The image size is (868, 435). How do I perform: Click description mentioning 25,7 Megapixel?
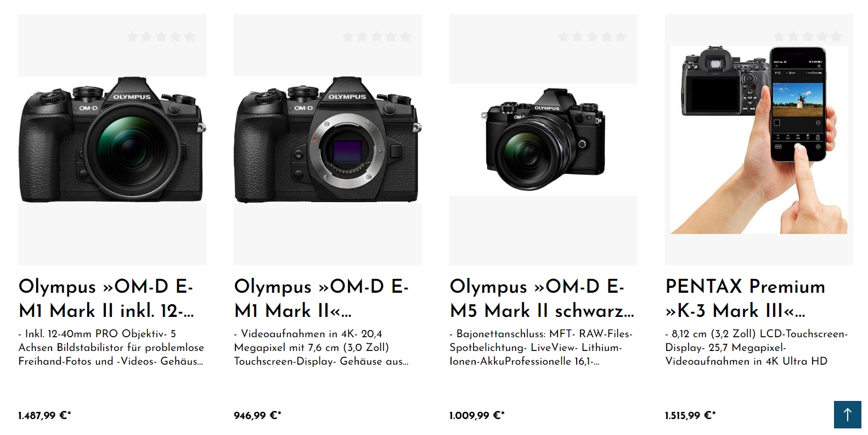pyautogui.click(x=757, y=348)
